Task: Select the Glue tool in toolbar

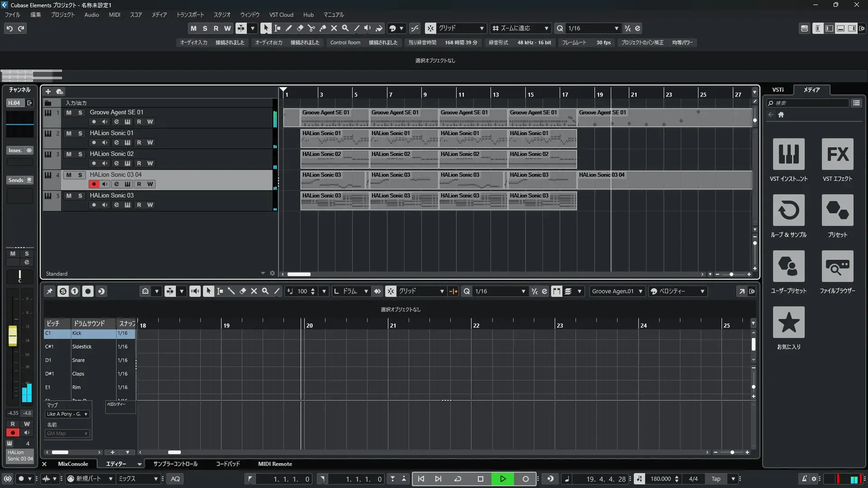Action: 322,28
